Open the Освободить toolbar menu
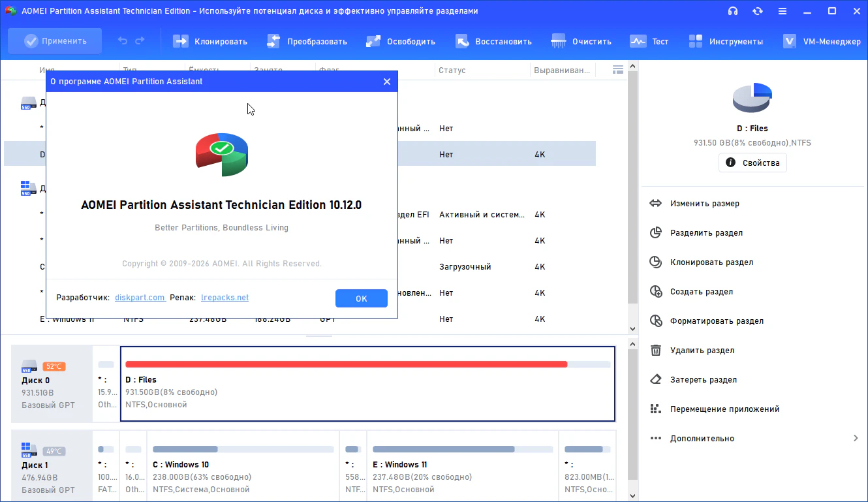 pos(400,41)
